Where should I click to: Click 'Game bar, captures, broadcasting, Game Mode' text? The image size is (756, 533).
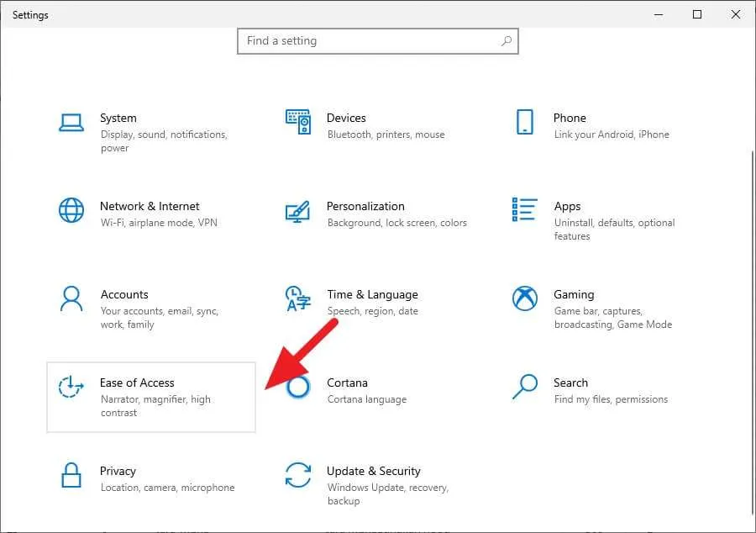613,318
